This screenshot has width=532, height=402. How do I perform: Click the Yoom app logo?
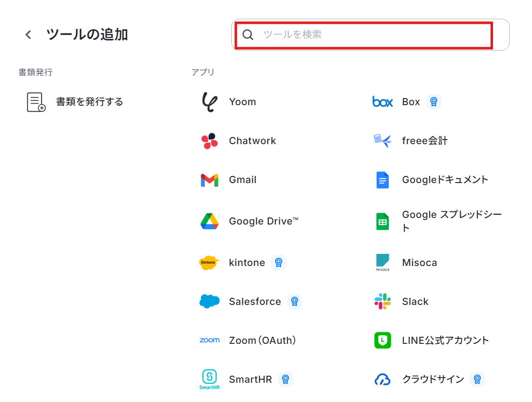210,102
